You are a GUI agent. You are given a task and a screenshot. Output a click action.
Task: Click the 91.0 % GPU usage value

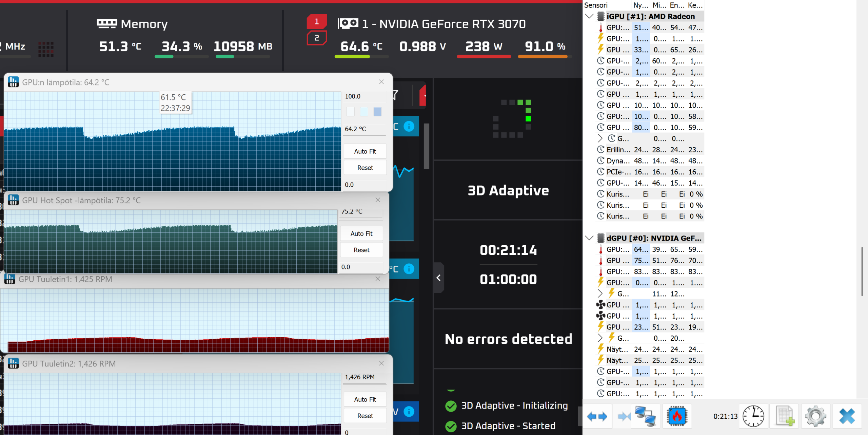click(x=545, y=46)
